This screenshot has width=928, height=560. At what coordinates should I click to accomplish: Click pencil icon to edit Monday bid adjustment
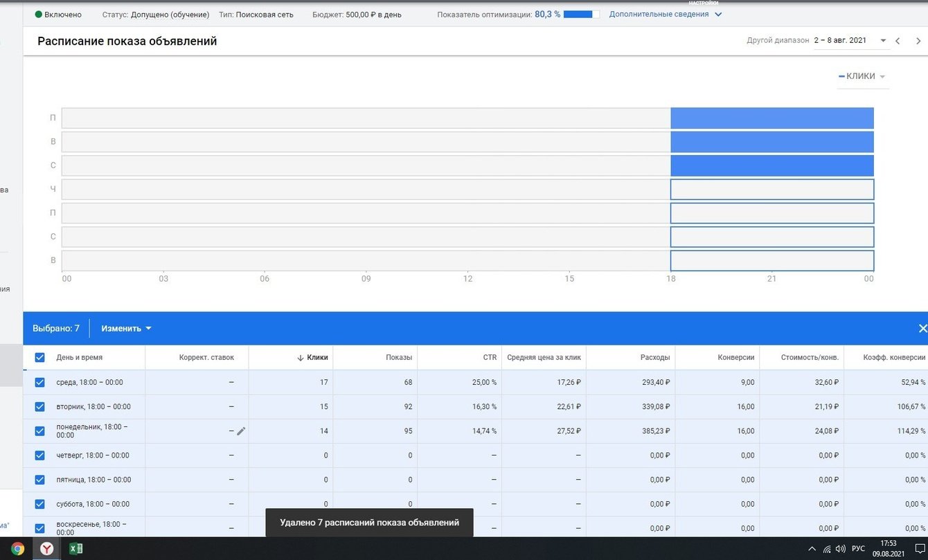241,431
